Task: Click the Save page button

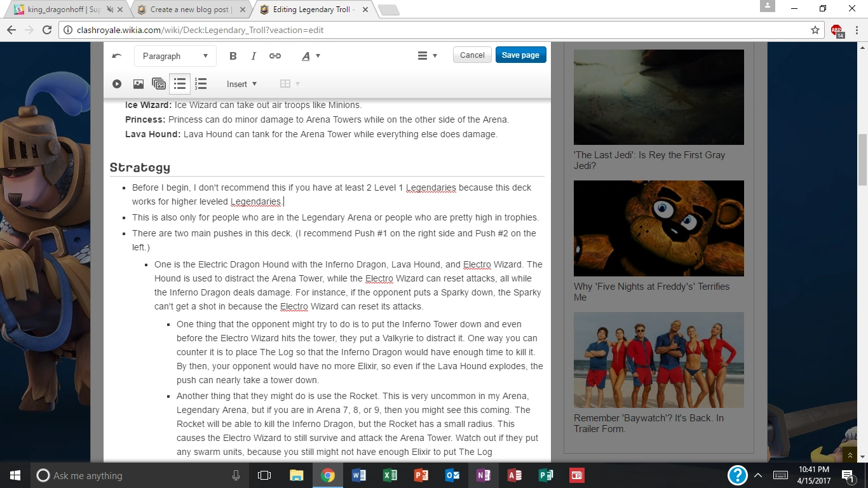Action: (520, 55)
